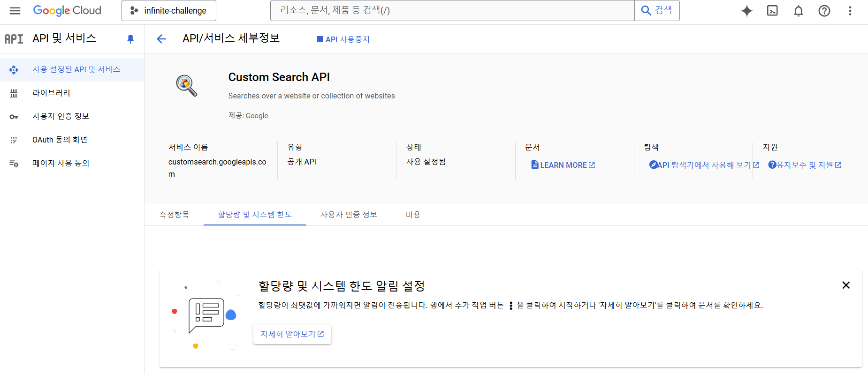Screen dimensions: 868x374
Task: Click the quota alert illustration
Action: click(205, 316)
